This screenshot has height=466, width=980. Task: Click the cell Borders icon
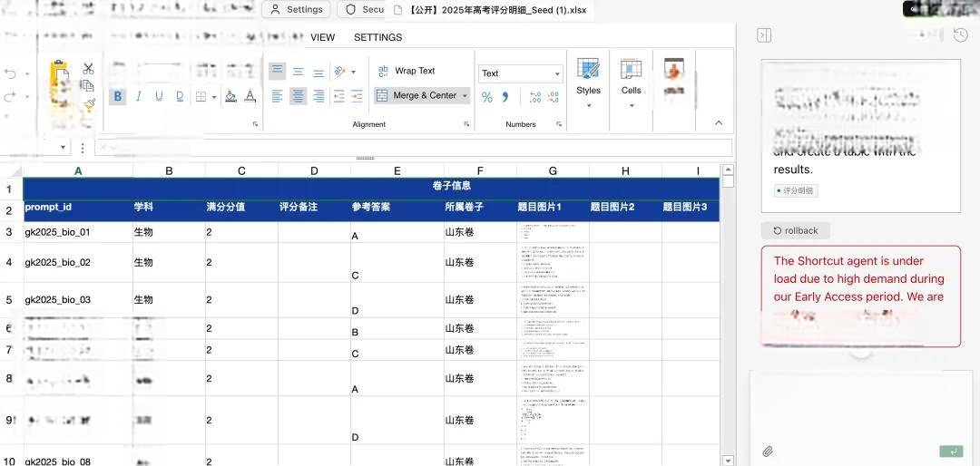(x=201, y=97)
